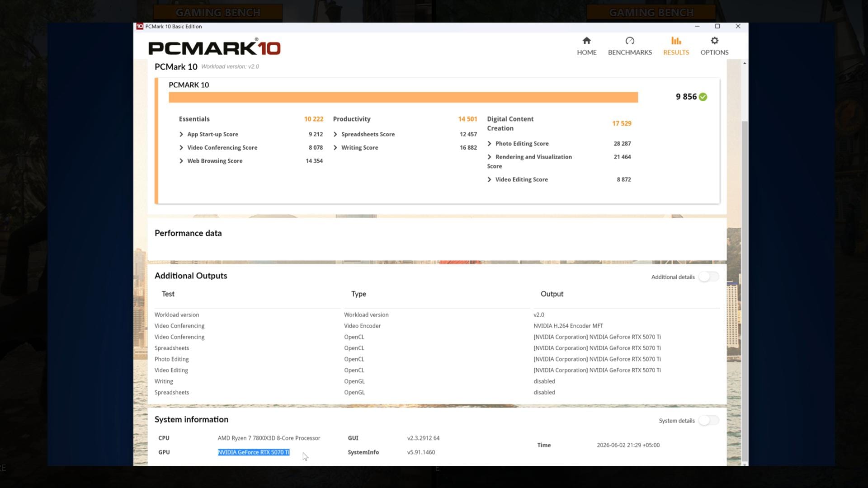Click the scrollbar up arrow

[744, 63]
